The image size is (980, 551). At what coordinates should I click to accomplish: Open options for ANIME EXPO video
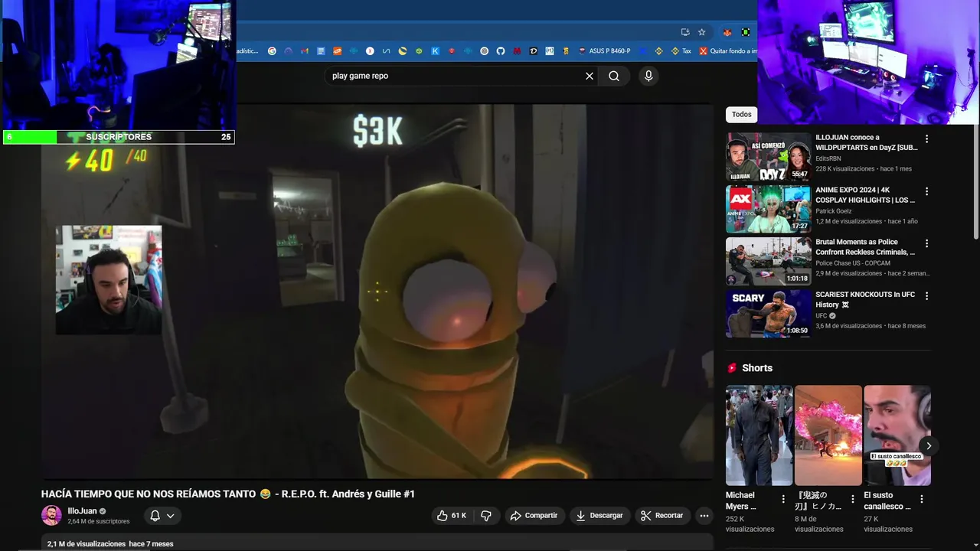926,191
